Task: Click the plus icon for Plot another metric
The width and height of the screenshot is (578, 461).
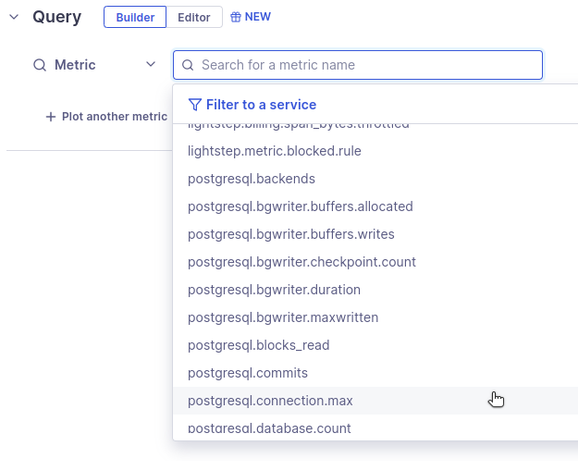Action: pos(51,117)
